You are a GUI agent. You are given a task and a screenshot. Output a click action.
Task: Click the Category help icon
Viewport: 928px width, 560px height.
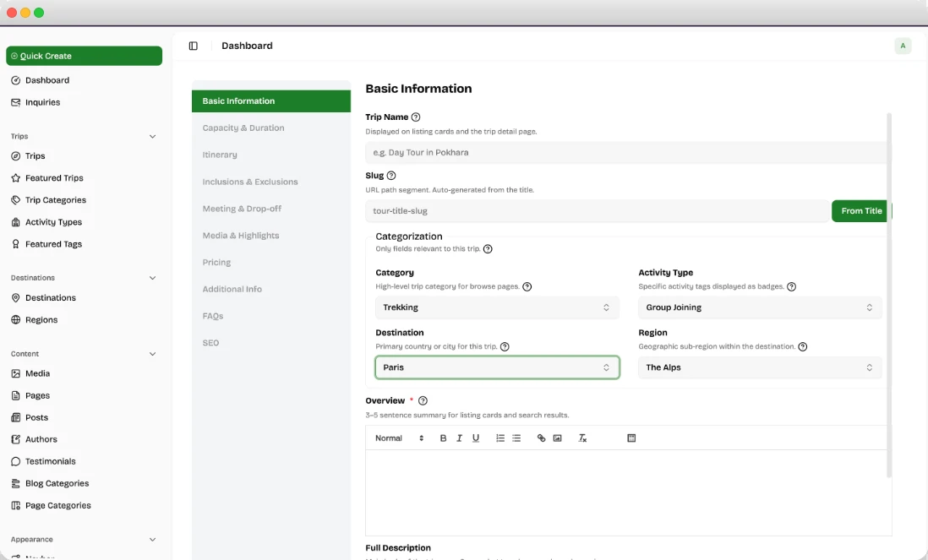pos(527,287)
